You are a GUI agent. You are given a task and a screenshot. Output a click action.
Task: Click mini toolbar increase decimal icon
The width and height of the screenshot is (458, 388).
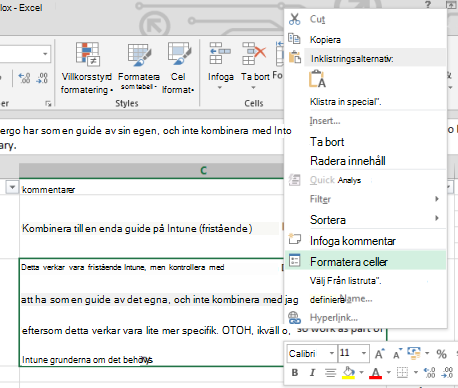tap(429, 372)
